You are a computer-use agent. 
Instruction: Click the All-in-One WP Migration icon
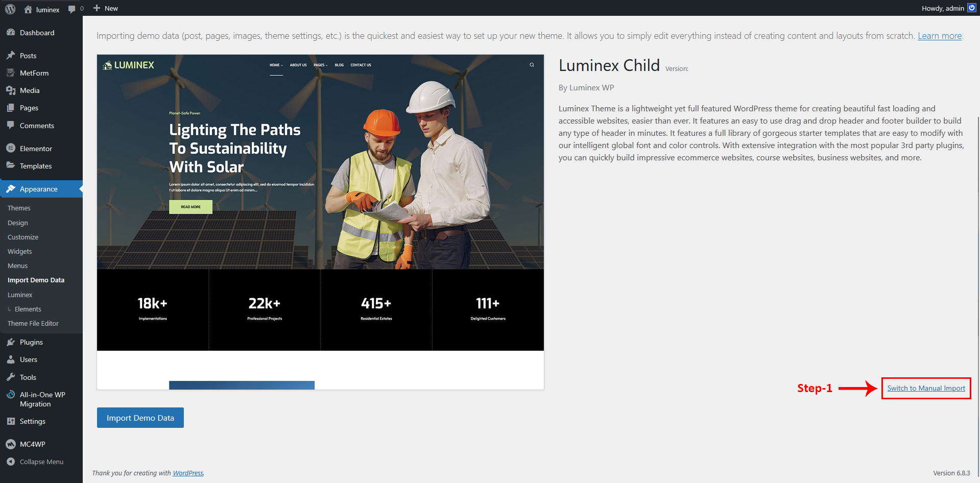[11, 395]
